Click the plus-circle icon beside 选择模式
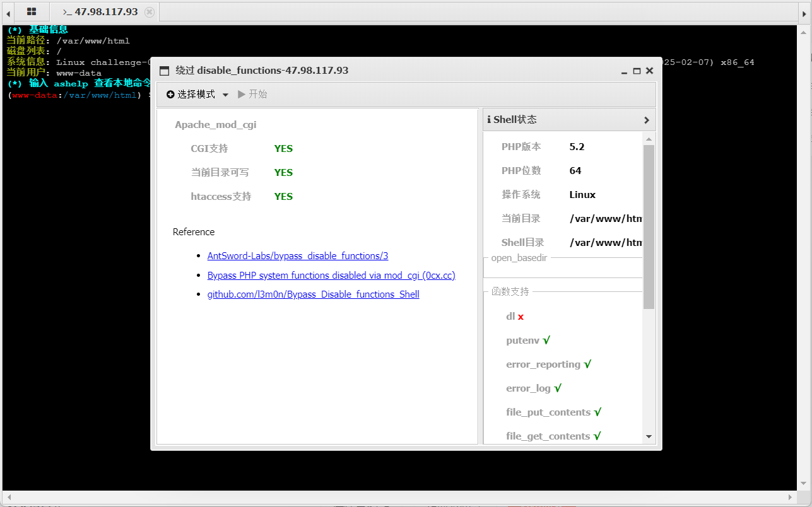This screenshot has height=507, width=812. pos(170,94)
